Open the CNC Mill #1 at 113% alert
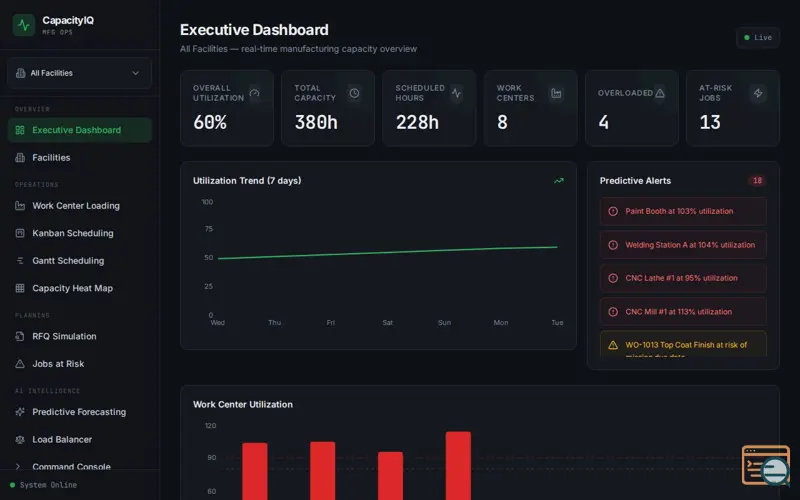Viewport: 800px width, 500px height. [683, 312]
